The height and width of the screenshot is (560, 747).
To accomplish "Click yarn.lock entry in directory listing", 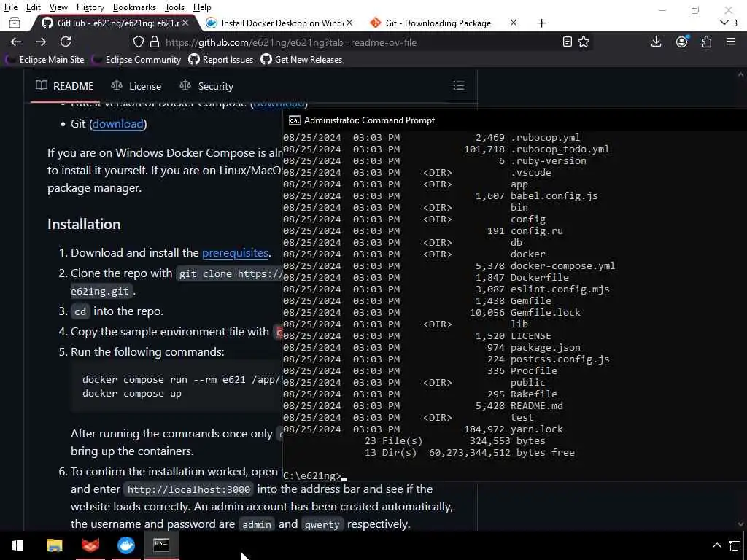I will point(536,429).
